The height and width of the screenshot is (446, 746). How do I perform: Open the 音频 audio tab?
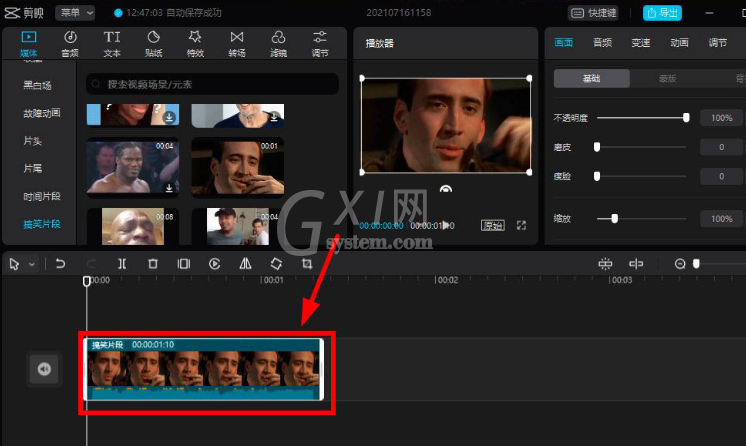point(70,44)
